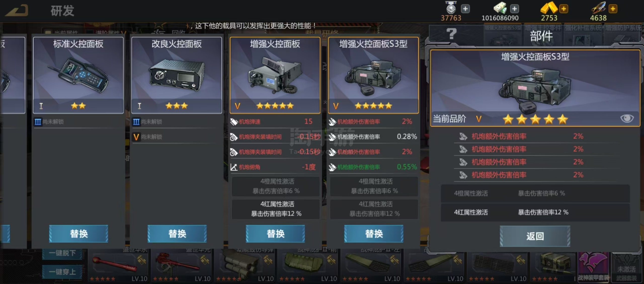Replace with 增强火控面板 using 替换
This screenshot has width=644, height=284.
[x=275, y=234]
